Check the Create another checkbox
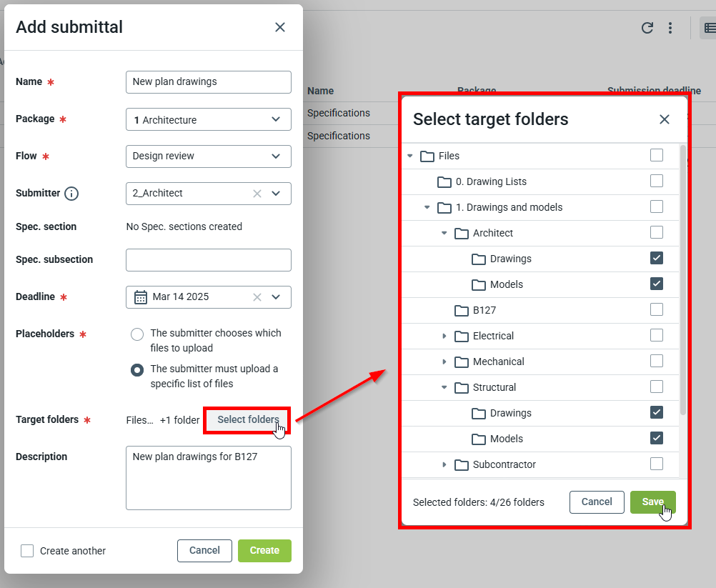 pyautogui.click(x=27, y=551)
